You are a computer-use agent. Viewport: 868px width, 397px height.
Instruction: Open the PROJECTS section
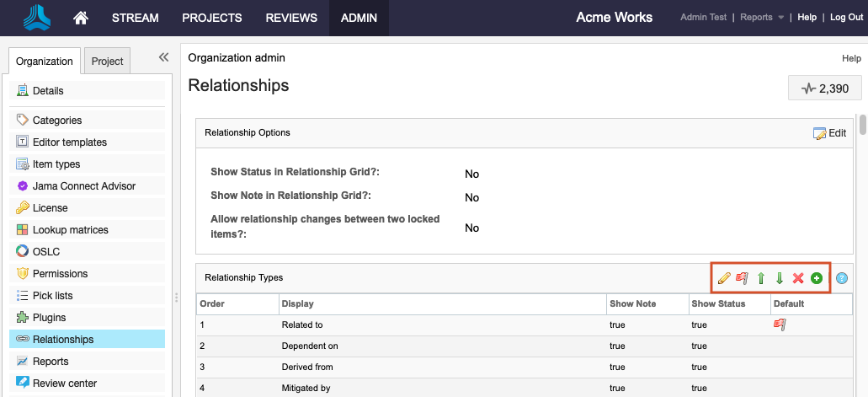coord(212,18)
